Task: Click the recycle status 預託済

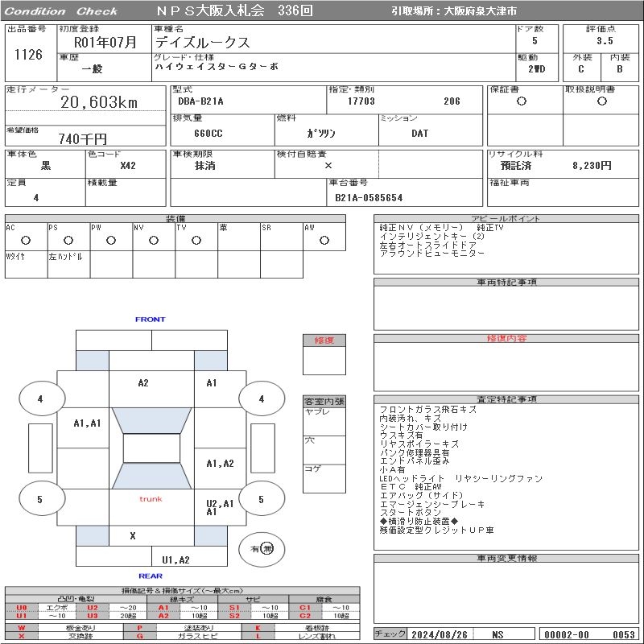Action: pos(516,166)
